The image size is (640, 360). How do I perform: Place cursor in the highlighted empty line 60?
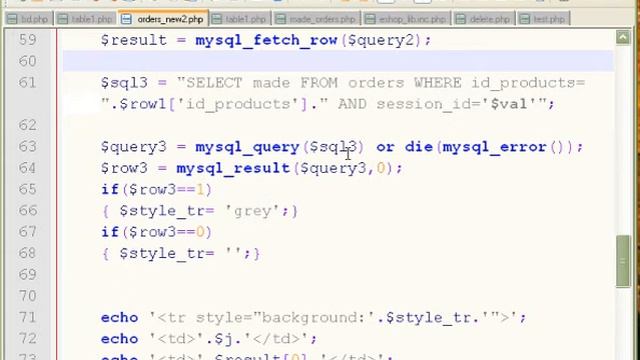(x=338, y=61)
